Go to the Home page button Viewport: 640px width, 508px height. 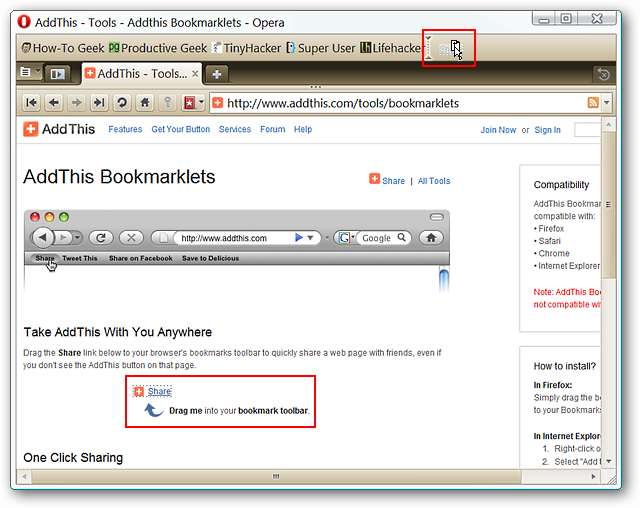(x=144, y=102)
